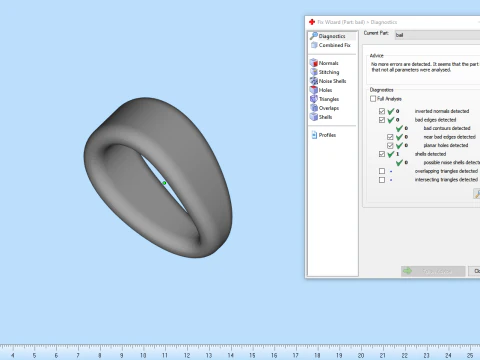480x360 pixels.
Task: Click the Current Part field
Action: (437, 35)
